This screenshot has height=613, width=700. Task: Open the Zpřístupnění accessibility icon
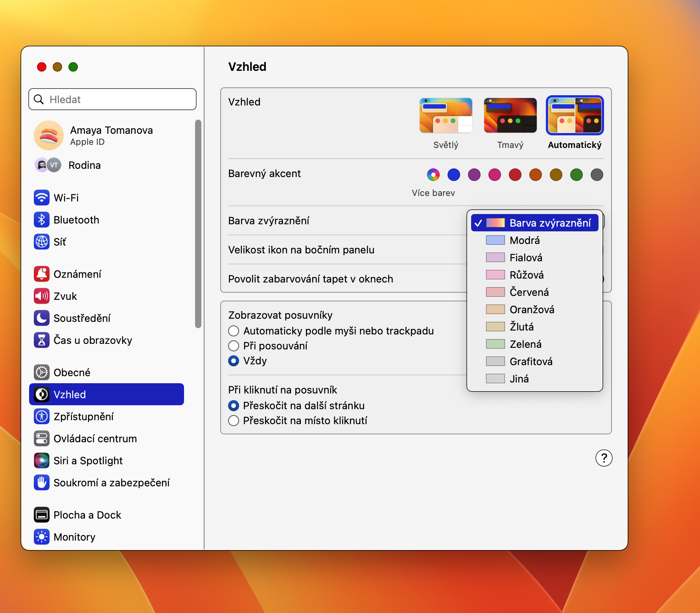(x=42, y=416)
